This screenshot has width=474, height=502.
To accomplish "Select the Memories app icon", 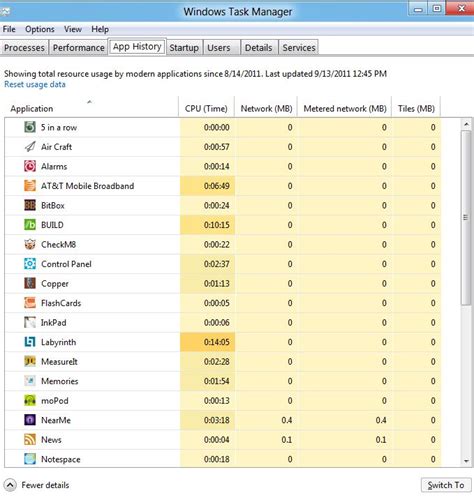I will coord(30,381).
